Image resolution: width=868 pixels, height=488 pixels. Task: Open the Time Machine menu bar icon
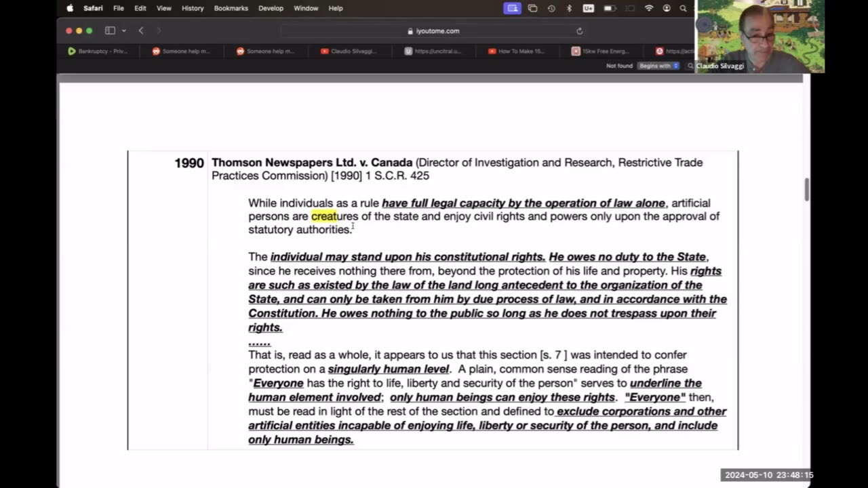click(x=551, y=8)
